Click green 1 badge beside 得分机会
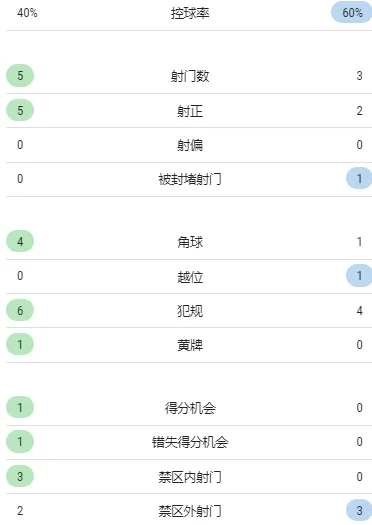372x525 pixels. (x=20, y=407)
